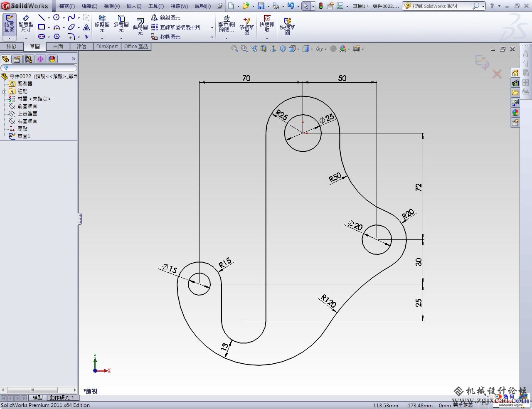Viewport: 532px width, 409px height.
Task: Open dropdown under 結束草圖 button
Action: (x=10, y=38)
